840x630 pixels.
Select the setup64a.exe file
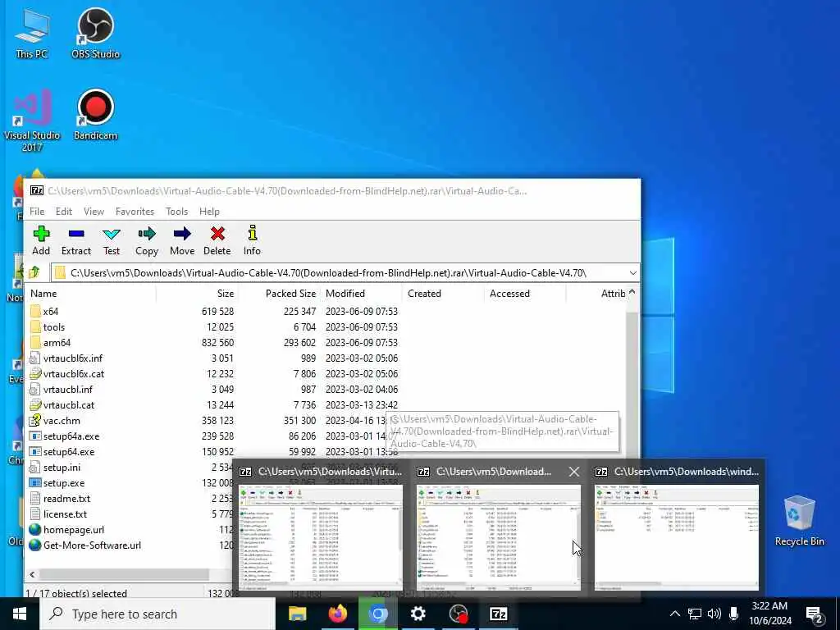coord(71,436)
